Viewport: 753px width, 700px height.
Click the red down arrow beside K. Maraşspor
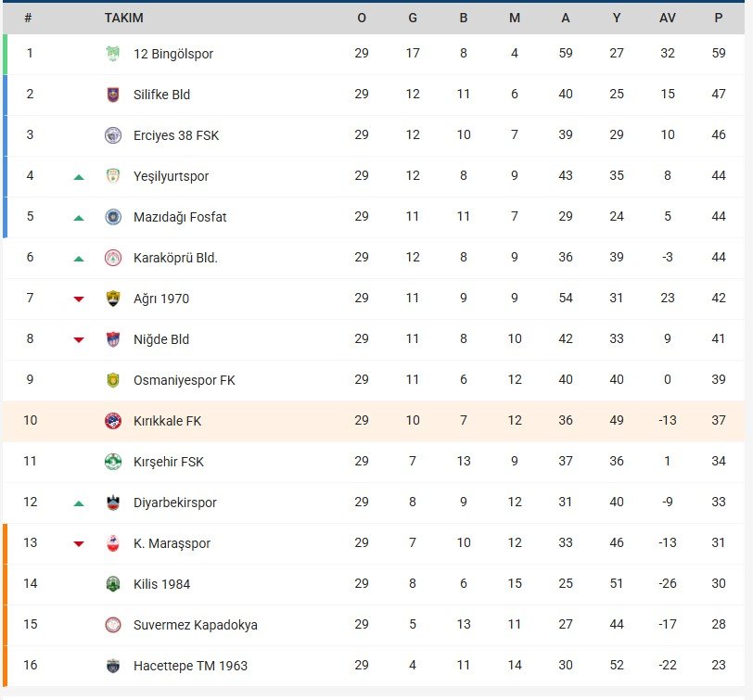[x=79, y=544]
